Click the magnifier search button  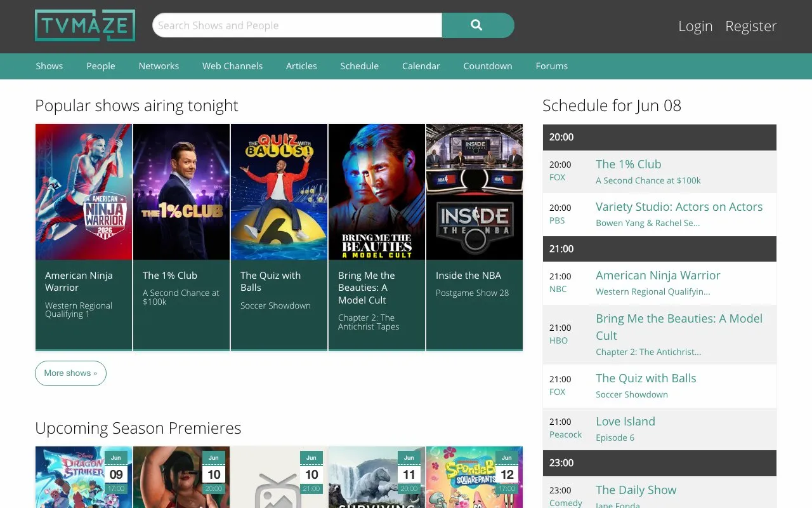[x=478, y=25]
